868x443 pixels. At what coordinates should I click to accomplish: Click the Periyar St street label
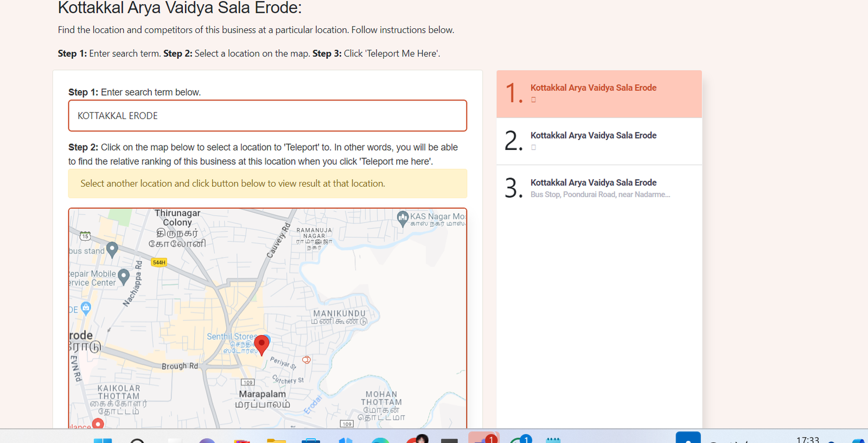[283, 363]
